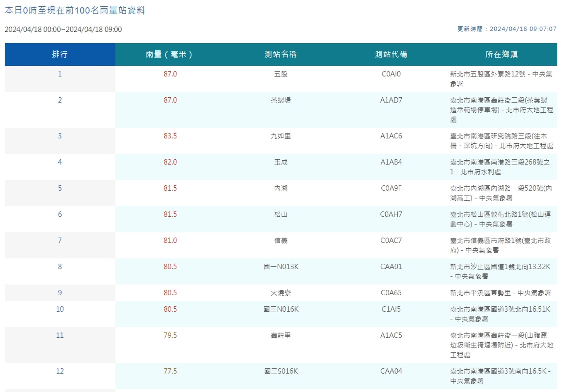Click rainfall value 80.5 for 火燒寮
Screen dimensions: 565x392
click(170, 293)
